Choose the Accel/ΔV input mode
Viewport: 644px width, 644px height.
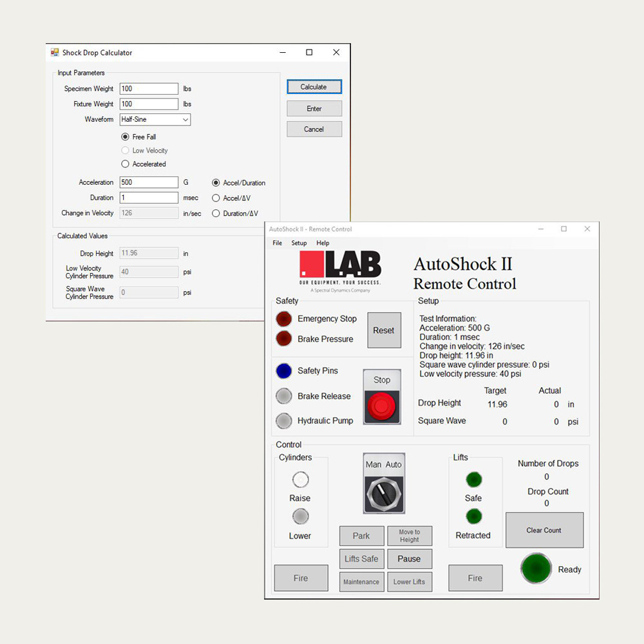[216, 198]
